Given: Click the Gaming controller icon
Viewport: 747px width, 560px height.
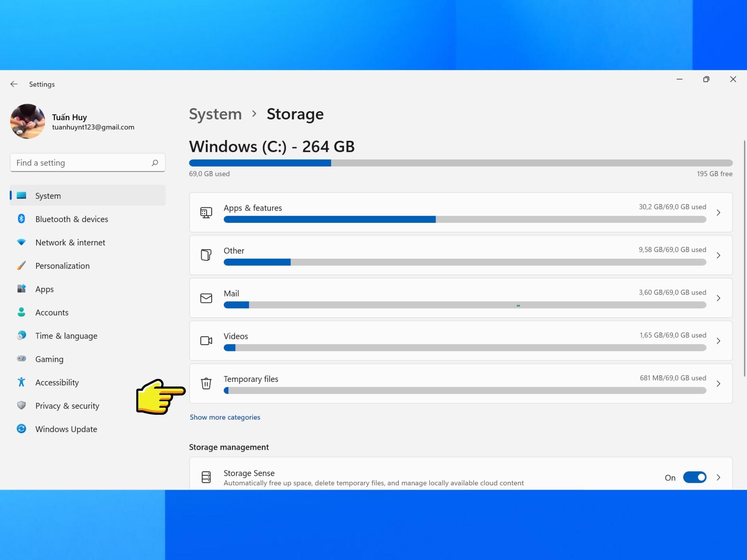Looking at the screenshot, I should 22,359.
